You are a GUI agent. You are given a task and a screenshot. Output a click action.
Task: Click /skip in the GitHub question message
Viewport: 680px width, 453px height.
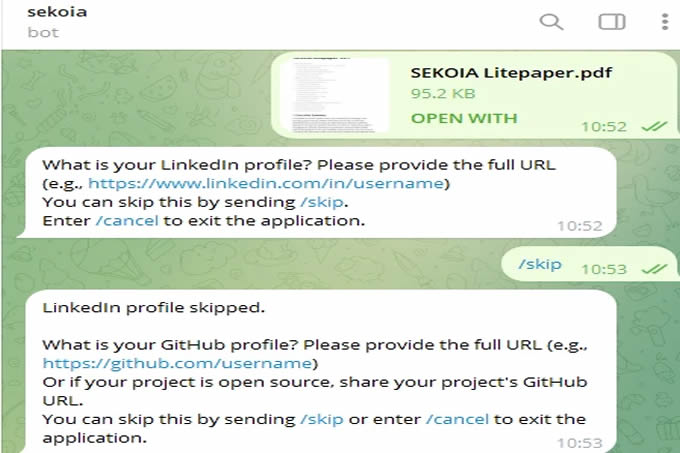(x=322, y=419)
